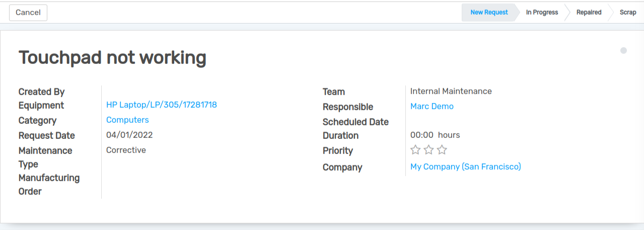Open My Company (San Francisco) link
The image size is (644, 230).
tap(465, 167)
